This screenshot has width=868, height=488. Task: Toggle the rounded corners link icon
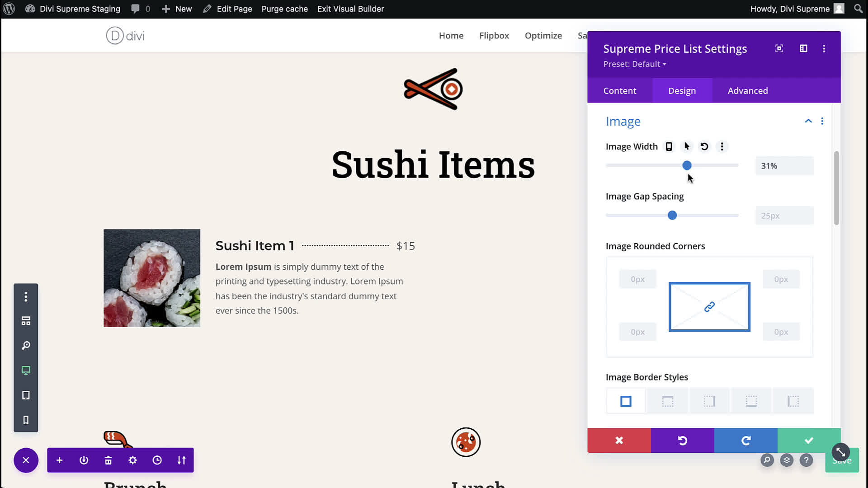[x=709, y=307]
